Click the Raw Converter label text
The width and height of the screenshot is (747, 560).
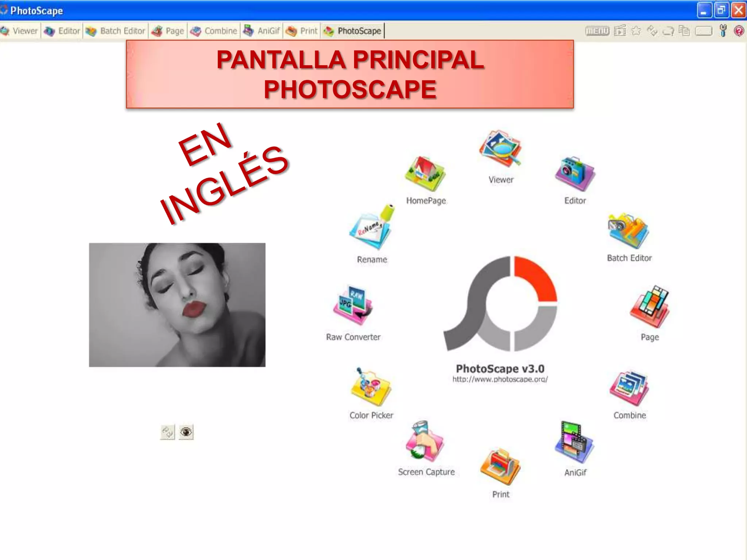pos(353,337)
